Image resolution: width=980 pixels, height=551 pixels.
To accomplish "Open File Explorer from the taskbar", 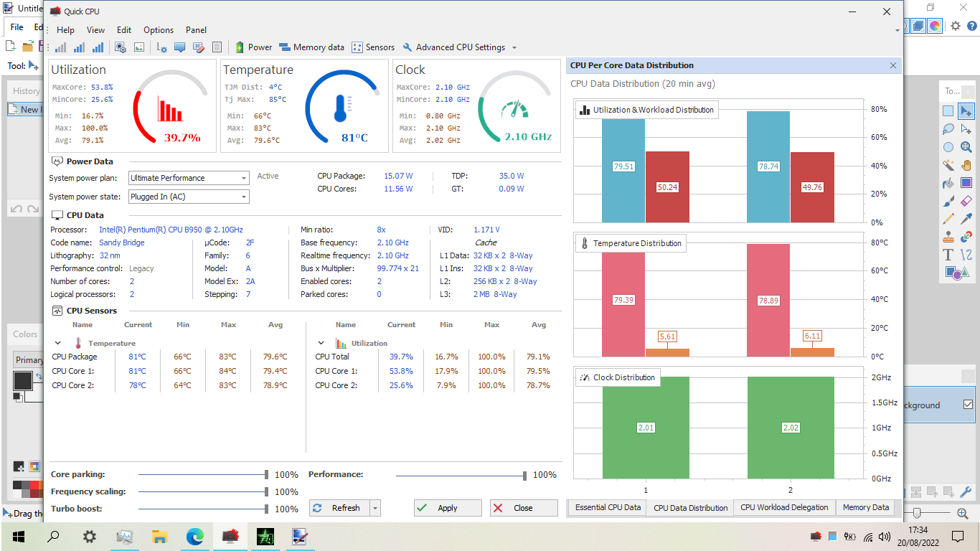I will point(159,537).
